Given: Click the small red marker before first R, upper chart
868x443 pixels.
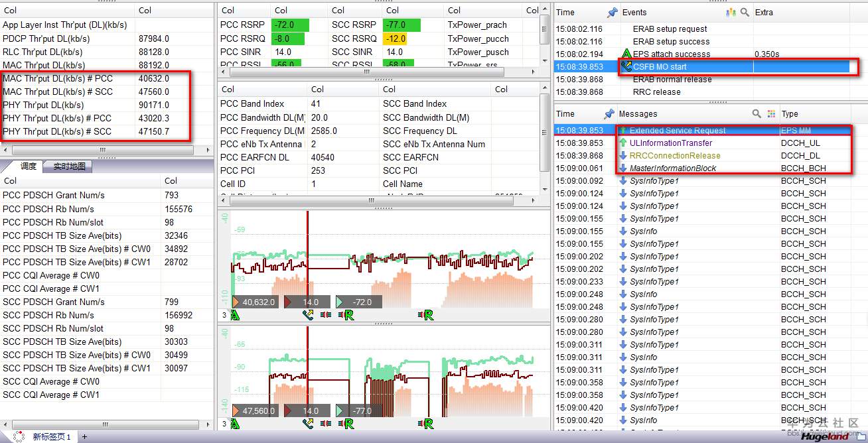Looking at the screenshot, I should click(326, 315).
